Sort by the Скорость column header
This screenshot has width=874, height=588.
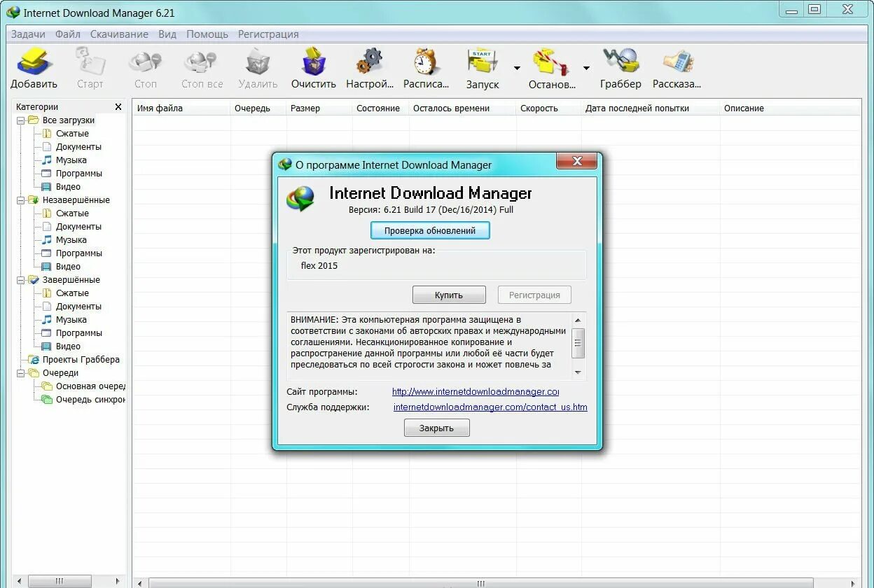tap(548, 108)
